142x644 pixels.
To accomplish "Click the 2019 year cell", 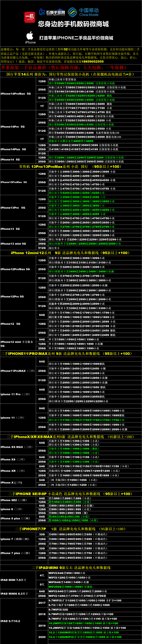I will (x=42, y=625).
